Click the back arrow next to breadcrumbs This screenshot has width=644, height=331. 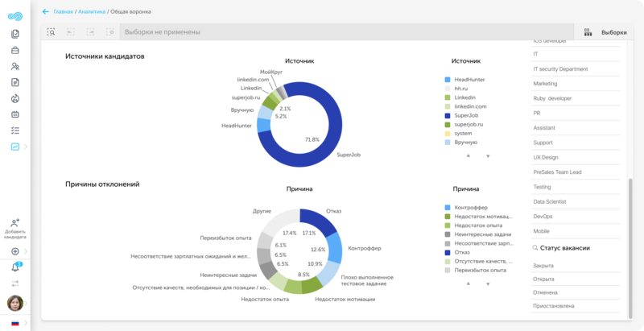[x=45, y=12]
